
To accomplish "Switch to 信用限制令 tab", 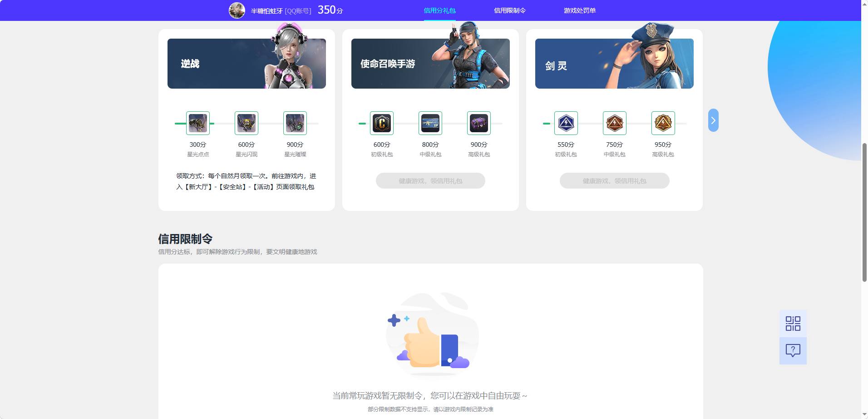I will [x=510, y=10].
